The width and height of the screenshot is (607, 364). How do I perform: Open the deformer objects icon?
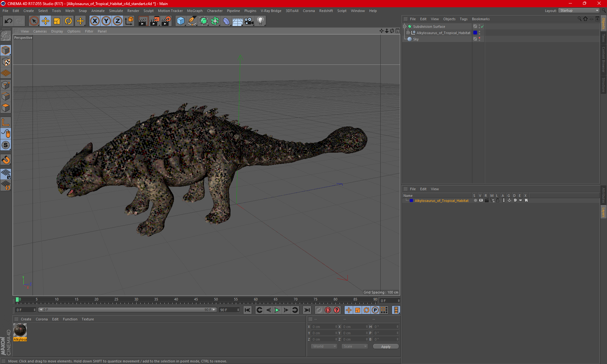click(226, 21)
